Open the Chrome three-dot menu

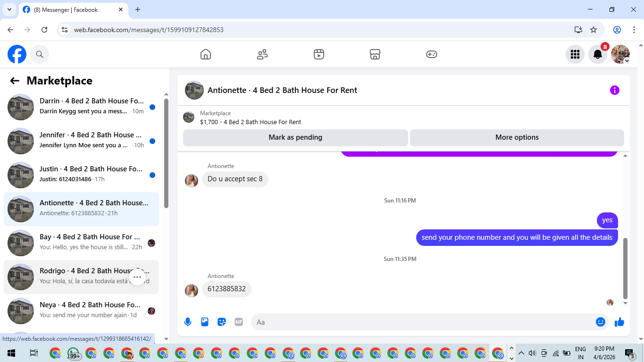633,30
